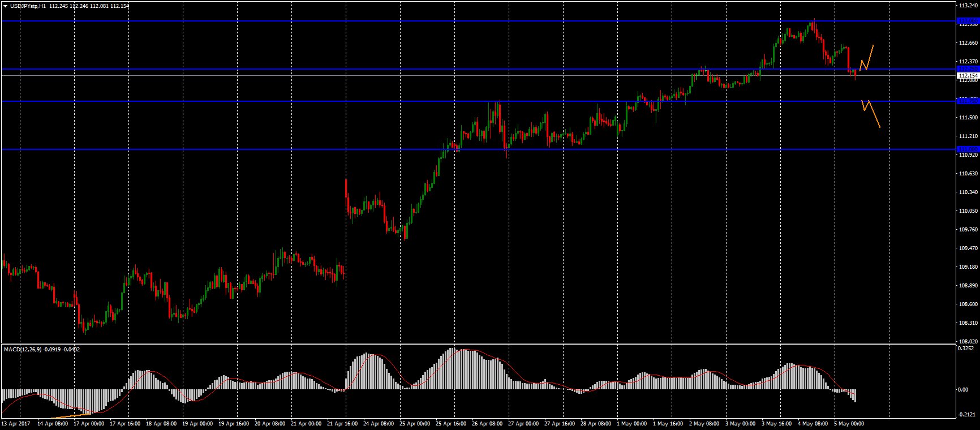Select the current price tag 112.154

[968, 75]
